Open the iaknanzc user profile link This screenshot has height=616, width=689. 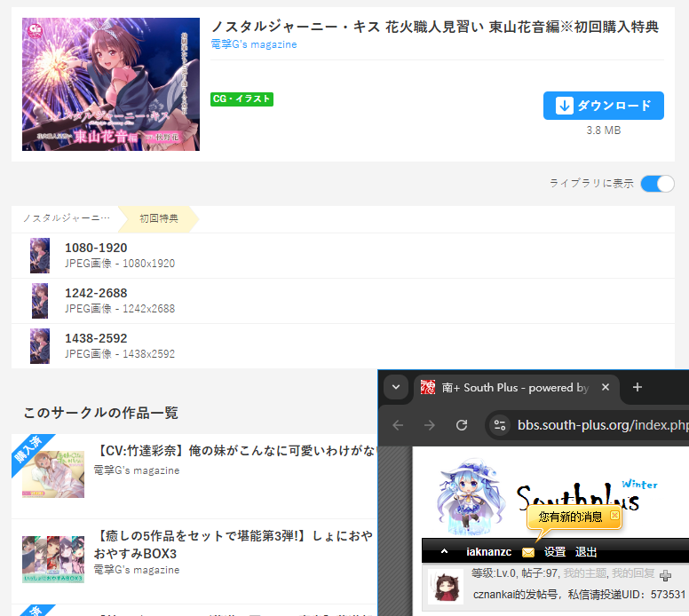(x=488, y=552)
